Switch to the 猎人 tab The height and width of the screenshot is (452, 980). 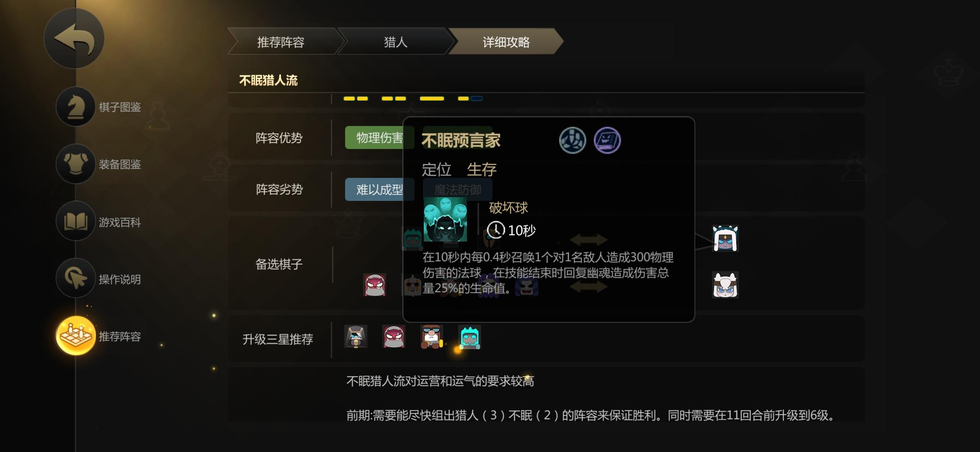(x=395, y=42)
